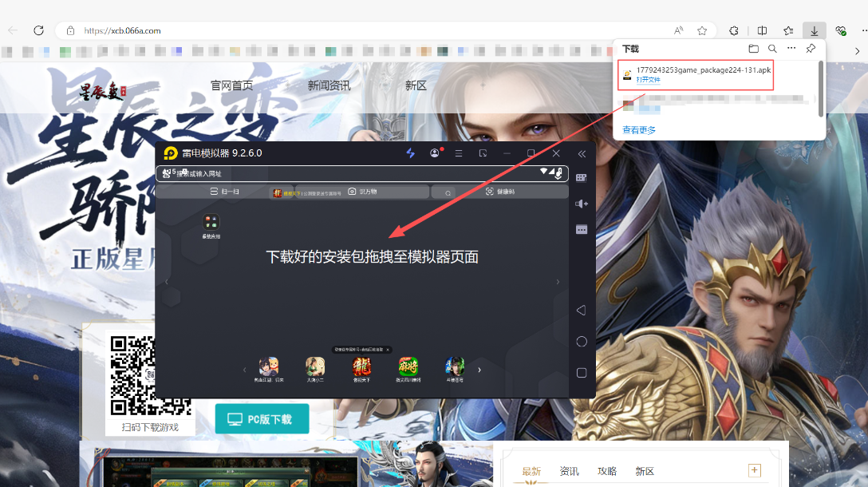The width and height of the screenshot is (868, 487).
Task: Show previous games with dock left arrow
Action: [244, 370]
